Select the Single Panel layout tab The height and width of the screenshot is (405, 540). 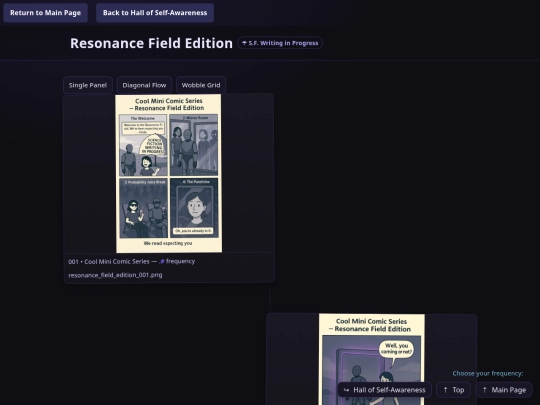(x=88, y=85)
